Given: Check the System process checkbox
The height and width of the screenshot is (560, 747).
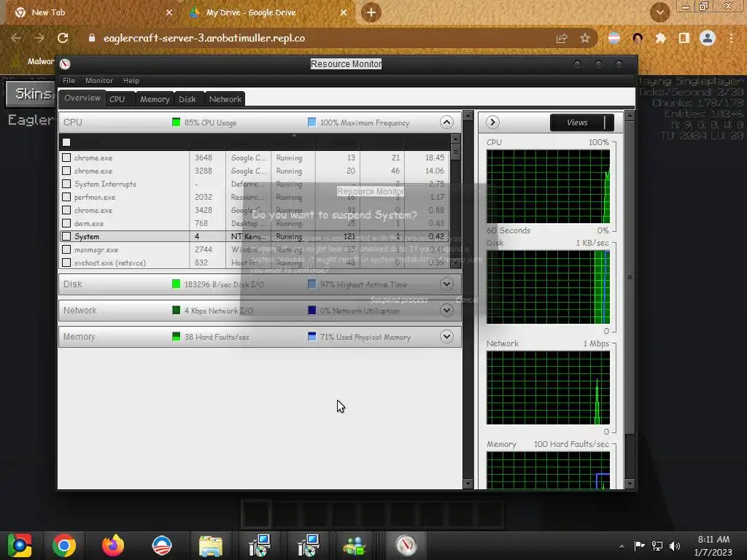Looking at the screenshot, I should pyautogui.click(x=66, y=236).
